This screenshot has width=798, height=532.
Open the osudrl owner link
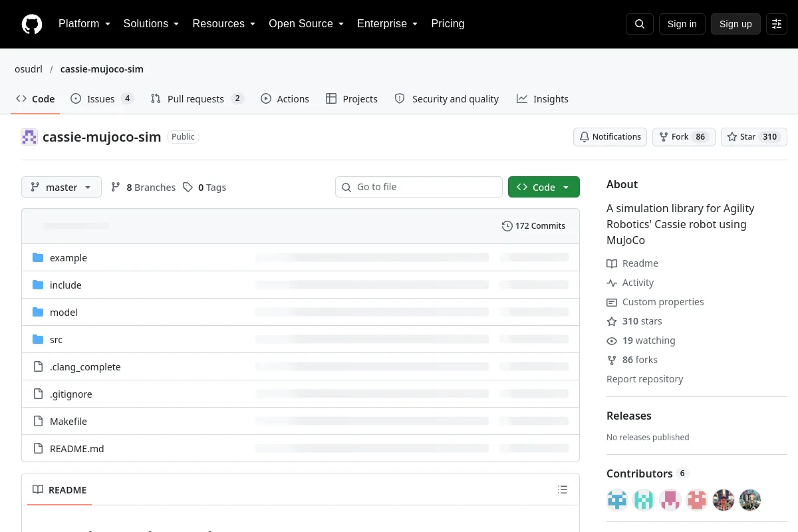[29, 69]
